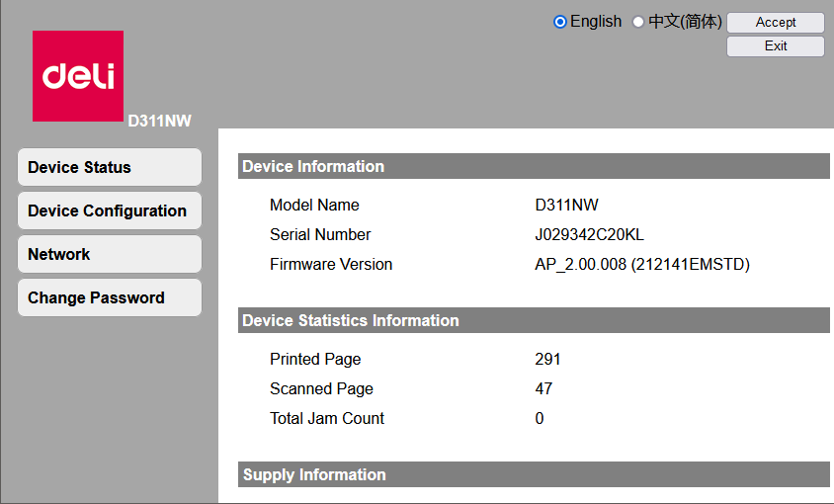Image resolution: width=834 pixels, height=504 pixels.
Task: Switch language to 中文(简体) radio option
Action: (x=638, y=22)
